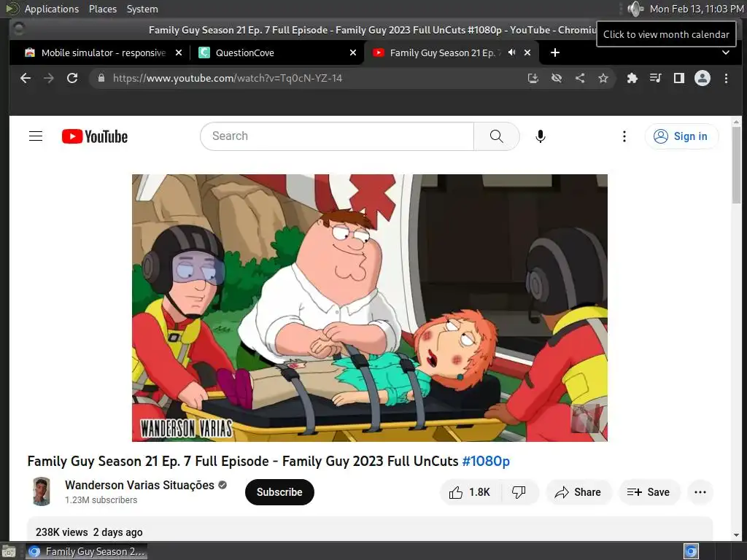Image resolution: width=747 pixels, height=560 pixels.
Task: Close the QuestionCove tab
Action: click(353, 52)
